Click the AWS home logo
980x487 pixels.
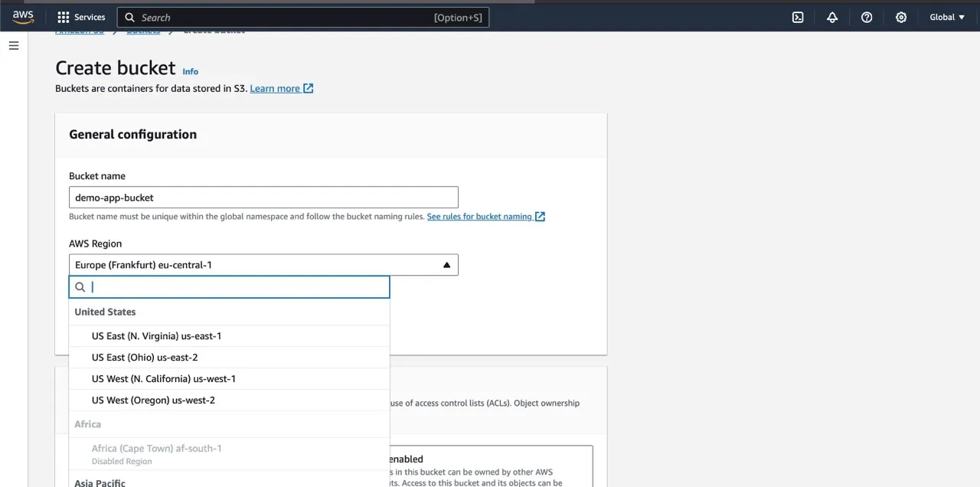click(22, 16)
